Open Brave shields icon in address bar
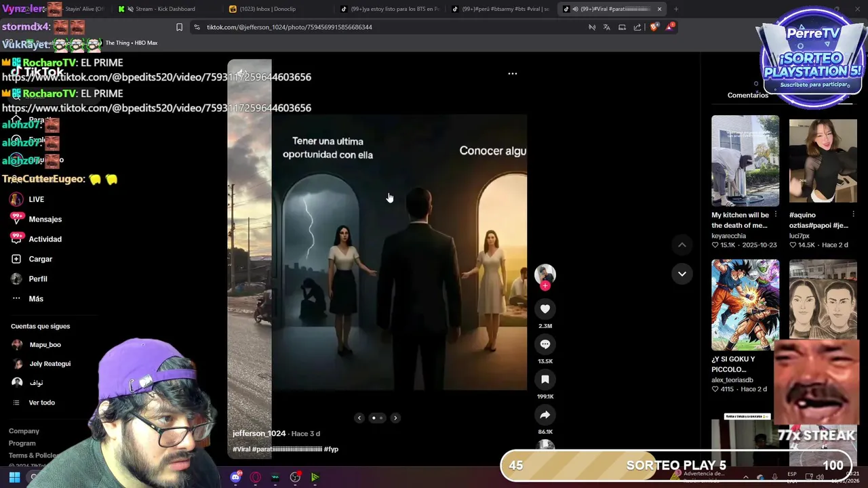868x488 pixels. tap(654, 27)
